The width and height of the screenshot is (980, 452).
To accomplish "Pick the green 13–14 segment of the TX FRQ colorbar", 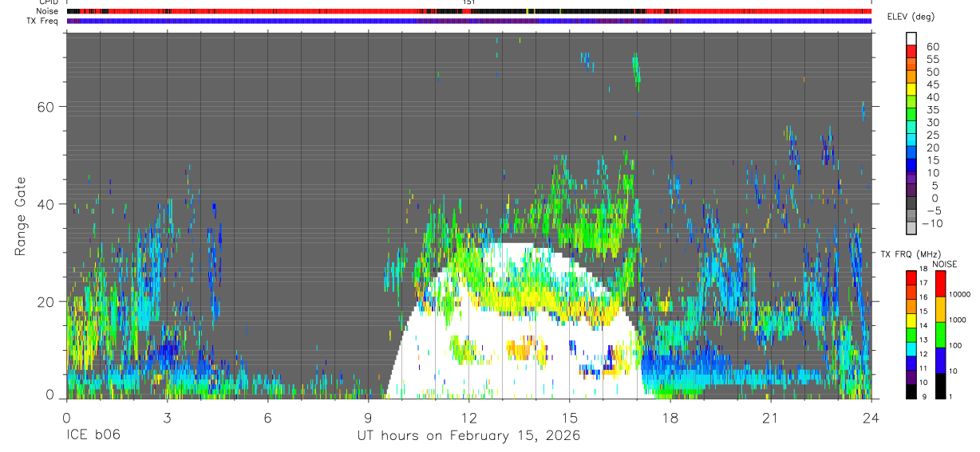I will pos(911,335).
